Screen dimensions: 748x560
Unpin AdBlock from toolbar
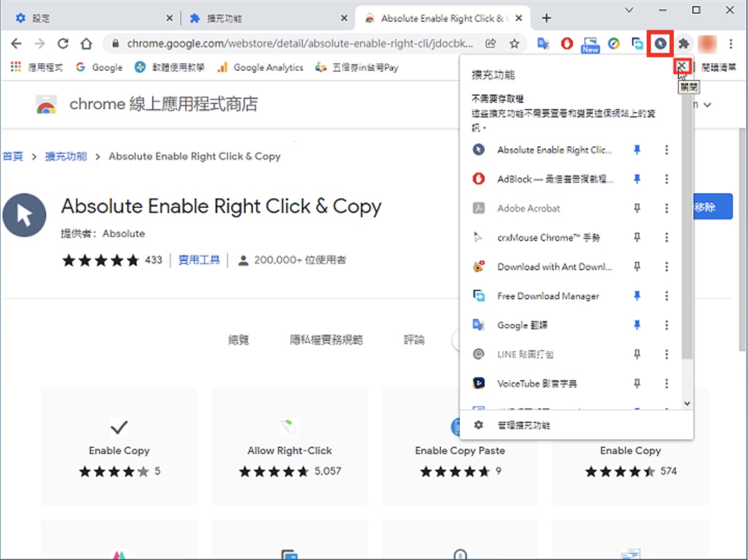(x=637, y=179)
